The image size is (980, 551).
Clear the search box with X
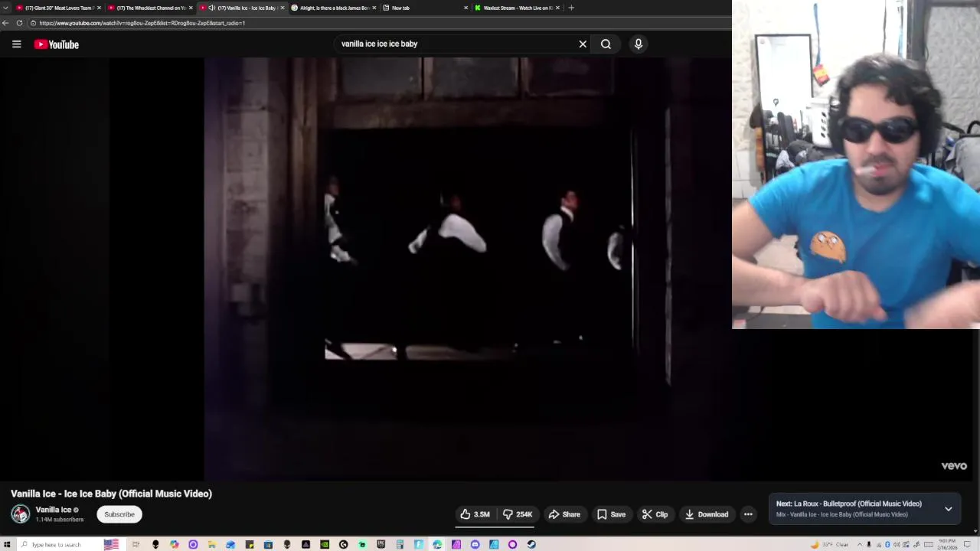pyautogui.click(x=583, y=44)
